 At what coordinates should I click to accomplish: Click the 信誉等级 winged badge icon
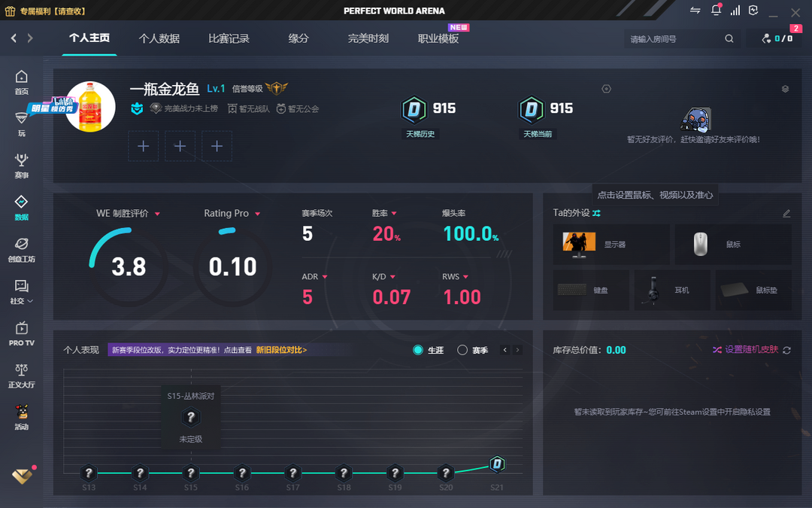point(276,88)
